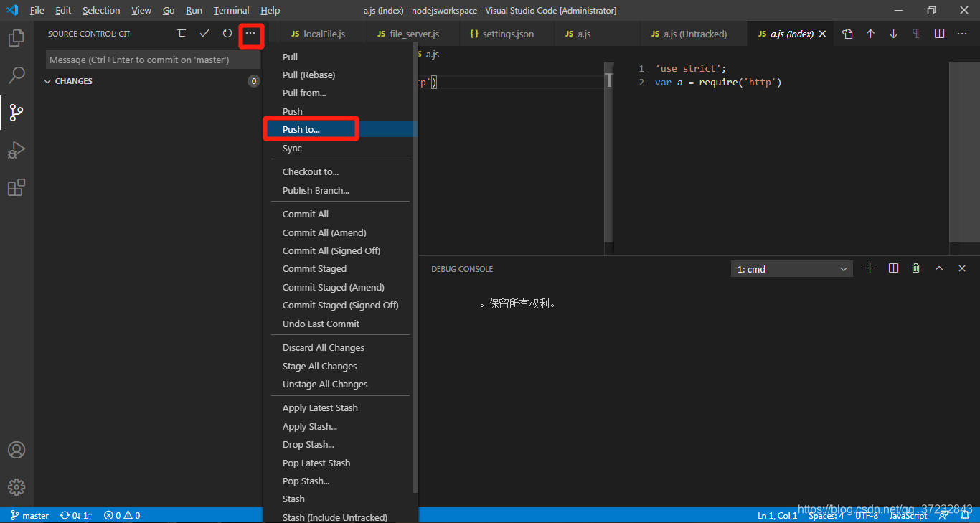This screenshot has width=980, height=523.
Task: Choose Commit Staged (Signed Off)
Action: [x=341, y=305]
